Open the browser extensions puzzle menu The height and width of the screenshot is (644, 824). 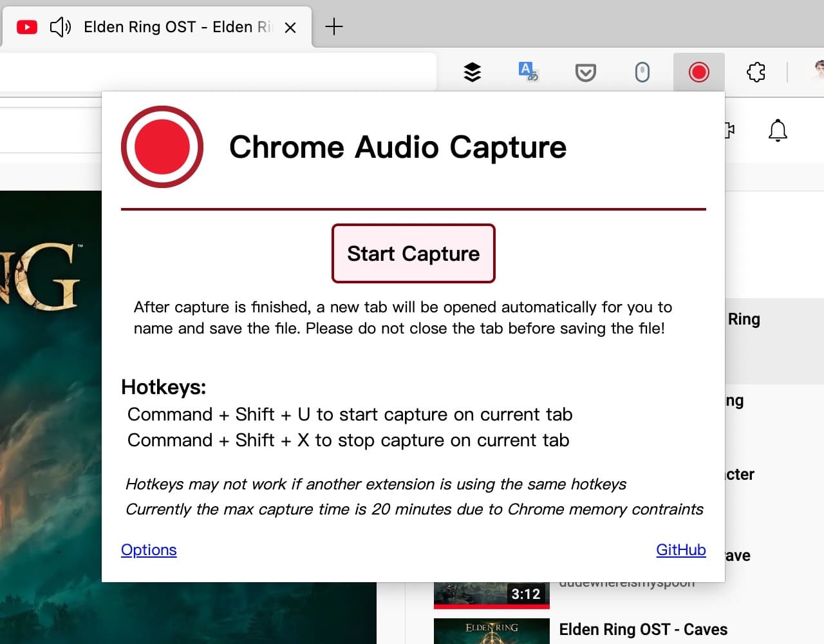(756, 72)
